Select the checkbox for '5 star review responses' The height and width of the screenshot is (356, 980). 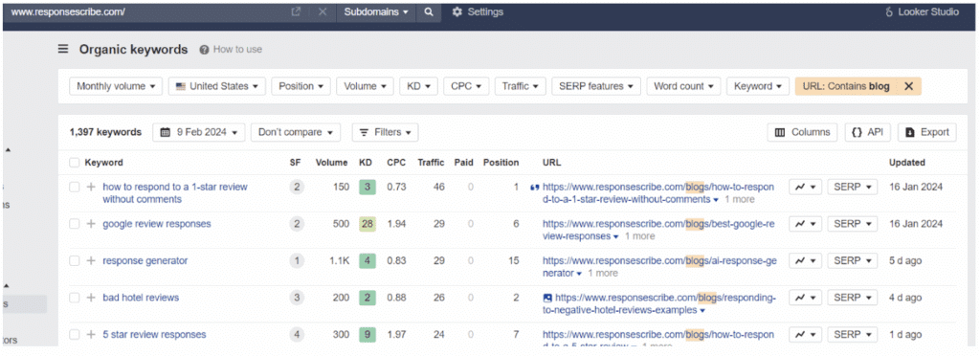coord(75,335)
